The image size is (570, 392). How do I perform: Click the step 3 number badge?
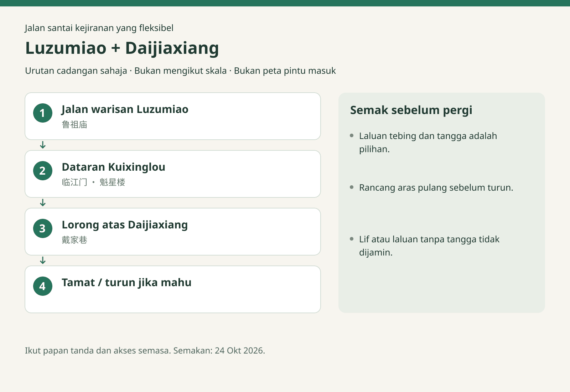tap(43, 228)
